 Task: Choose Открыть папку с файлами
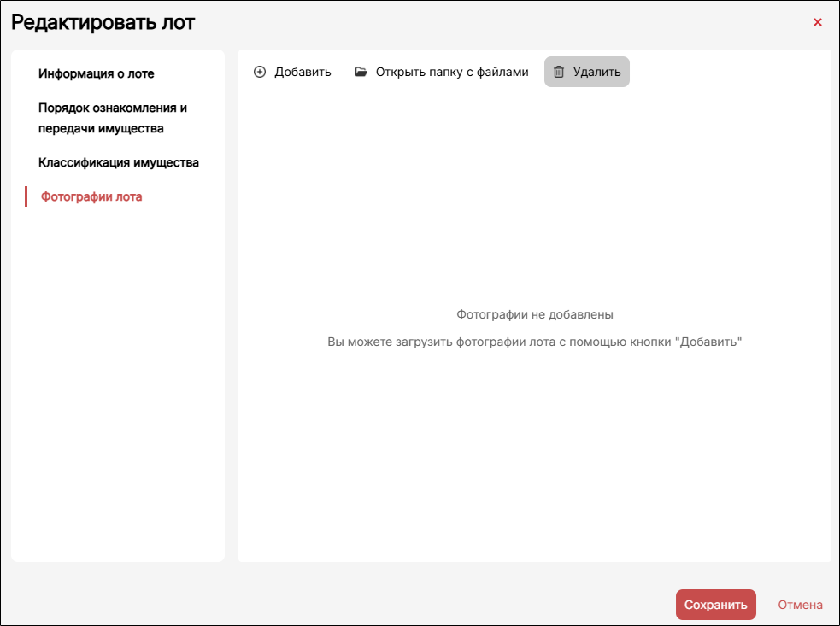442,72
